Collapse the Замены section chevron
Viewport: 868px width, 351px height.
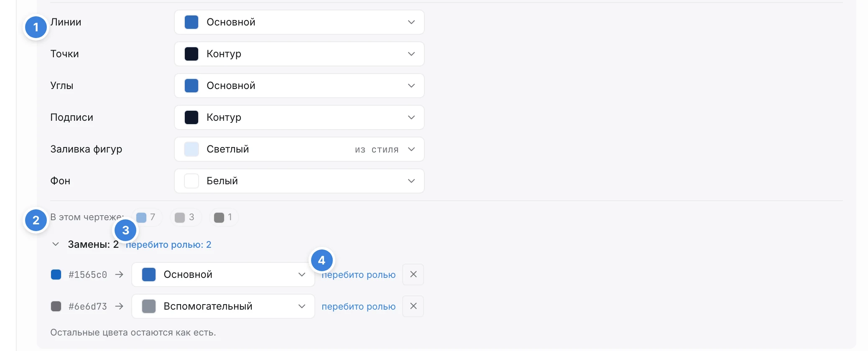[x=55, y=244]
